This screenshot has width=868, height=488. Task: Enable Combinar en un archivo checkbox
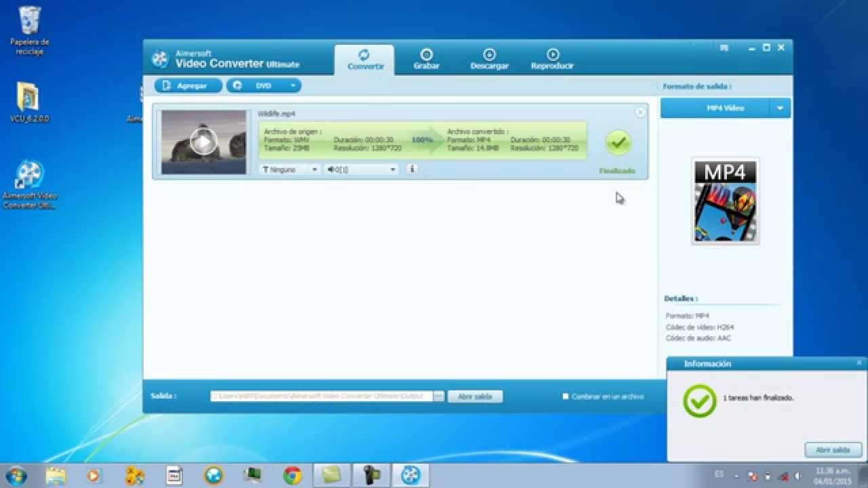(566, 396)
